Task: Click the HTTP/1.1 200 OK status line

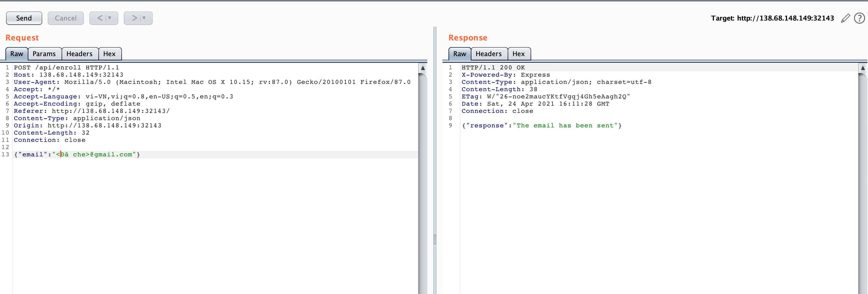Action: coord(493,68)
